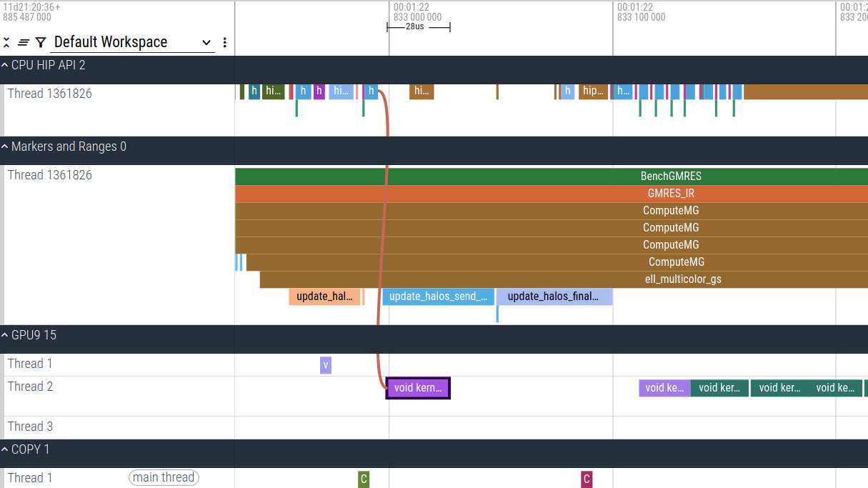Click the lines icon beside the filter icon
Image resolution: width=868 pixels, height=488 pixels.
23,42
